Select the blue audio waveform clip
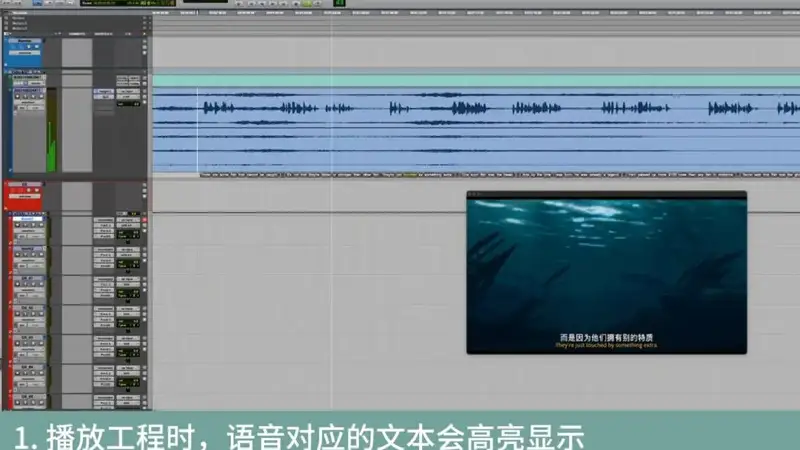 pos(476,130)
